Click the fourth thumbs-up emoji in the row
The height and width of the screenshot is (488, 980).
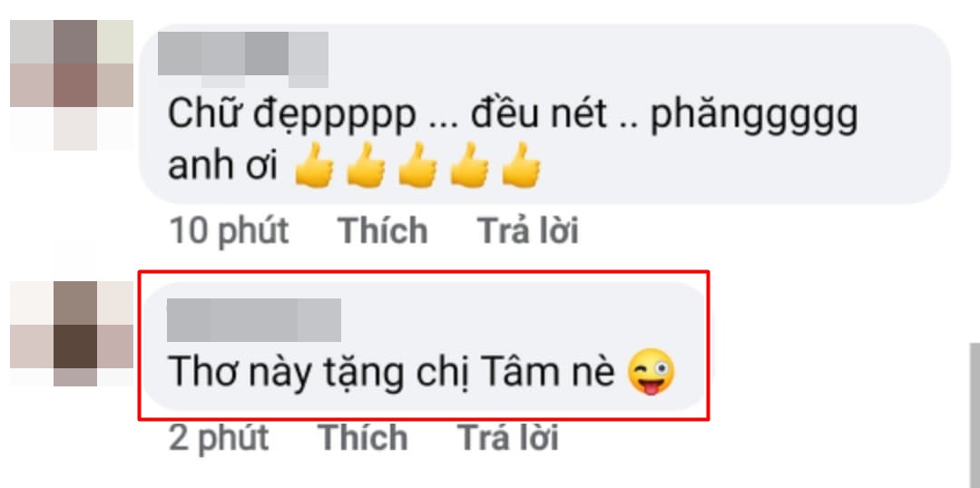[x=469, y=166]
